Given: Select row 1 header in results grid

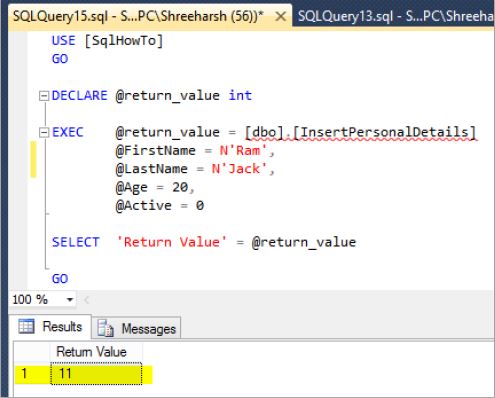Looking at the screenshot, I should click(x=32, y=373).
